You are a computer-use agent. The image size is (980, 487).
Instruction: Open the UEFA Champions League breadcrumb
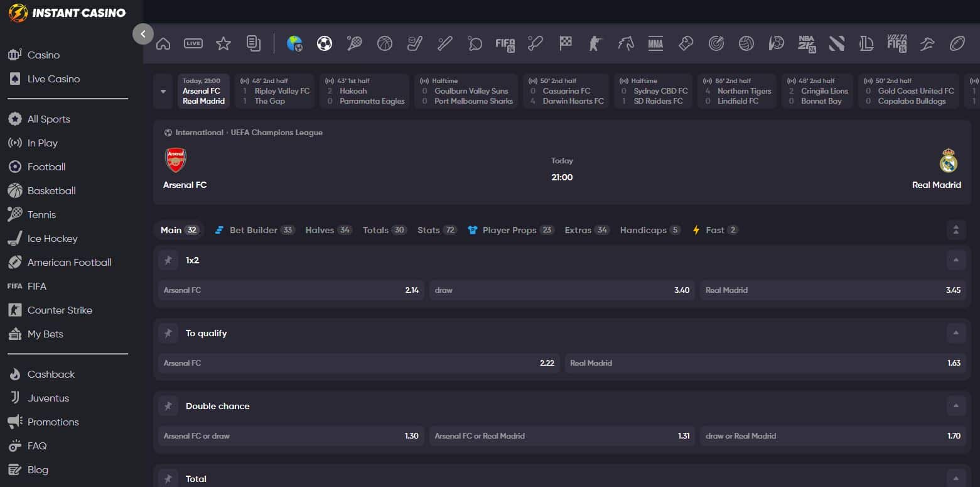[277, 133]
